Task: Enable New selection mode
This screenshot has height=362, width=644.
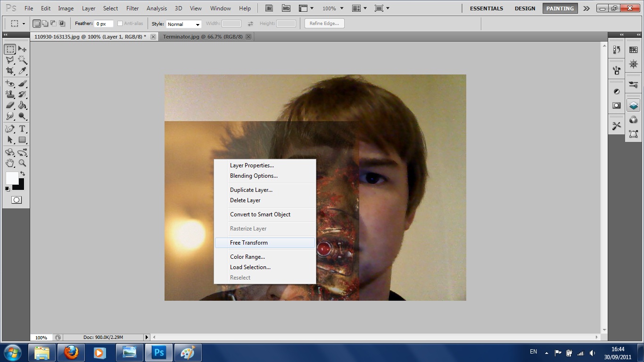Action: point(37,24)
